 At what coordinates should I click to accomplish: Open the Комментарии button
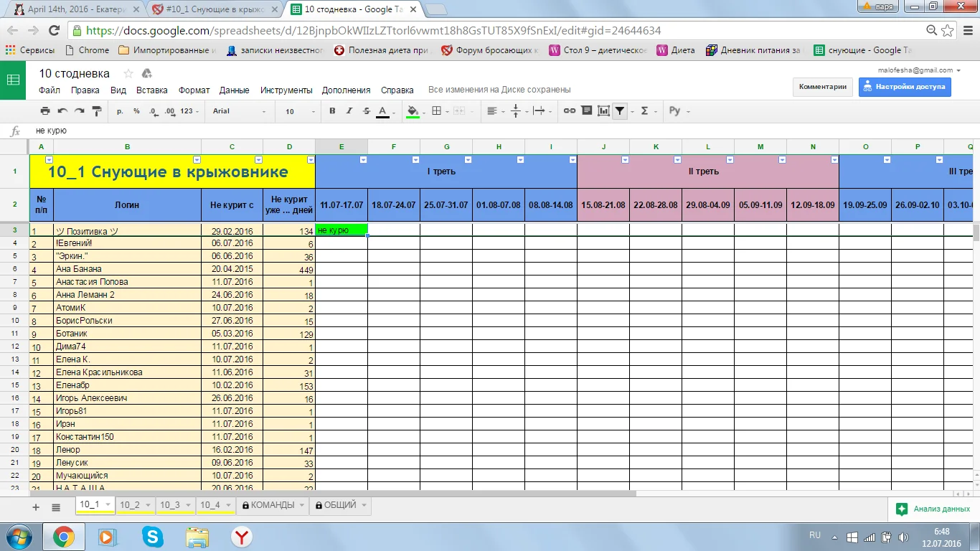(x=823, y=87)
